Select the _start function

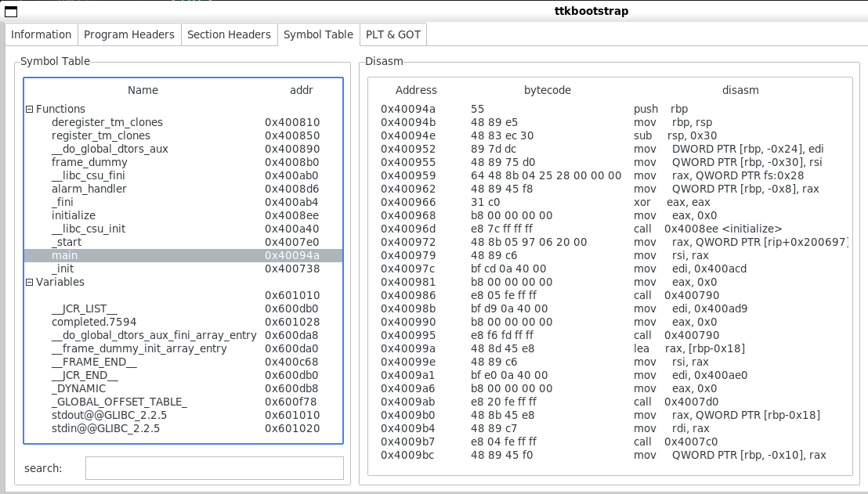coord(183,242)
